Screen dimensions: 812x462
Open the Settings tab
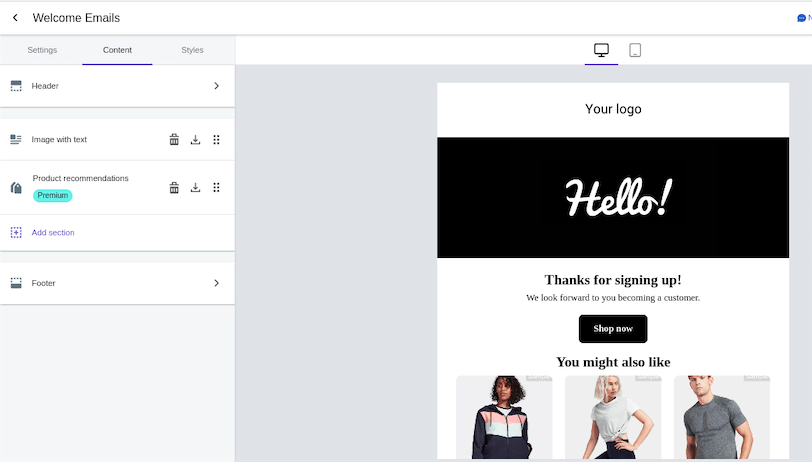(42, 50)
